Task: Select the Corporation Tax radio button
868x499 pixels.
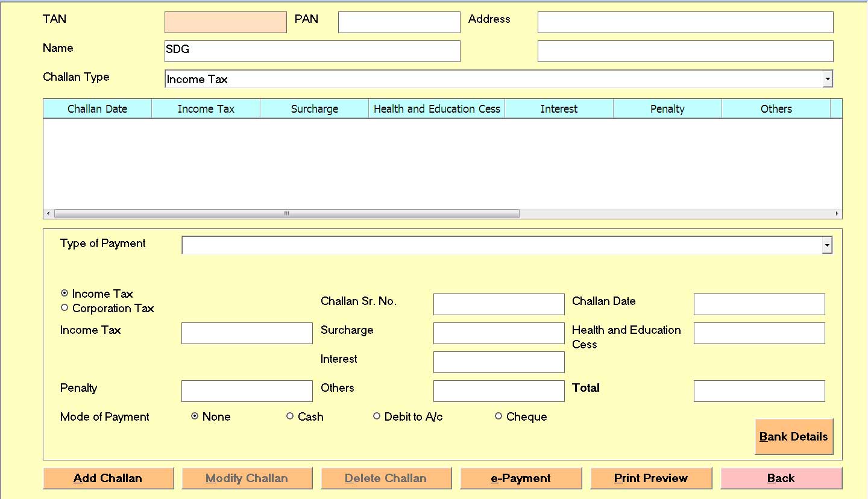Action: click(64, 308)
